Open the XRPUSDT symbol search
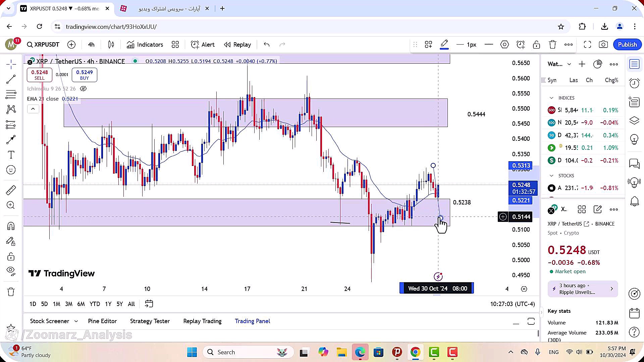The image size is (644, 362). (43, 45)
